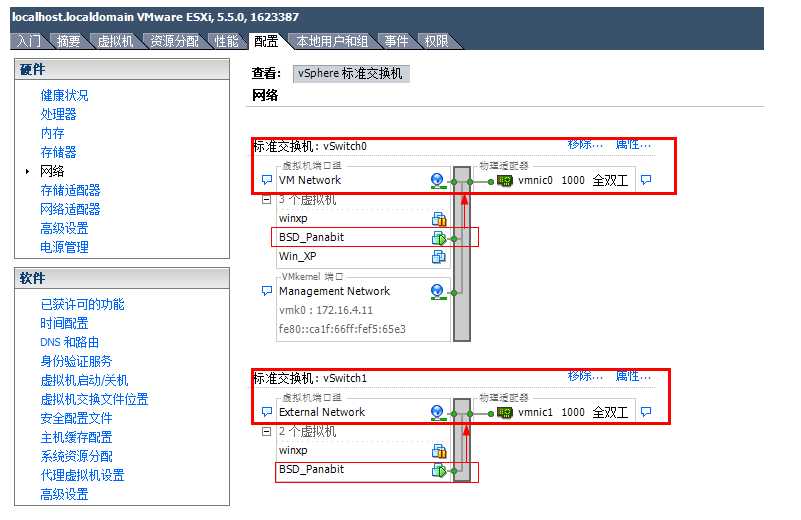Open 系统资源分配

pyautogui.click(x=76, y=456)
